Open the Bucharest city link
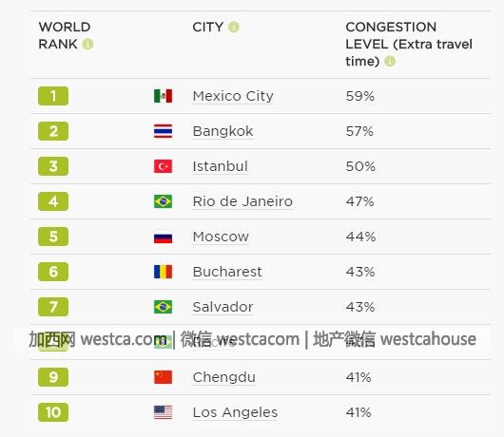 tap(227, 272)
